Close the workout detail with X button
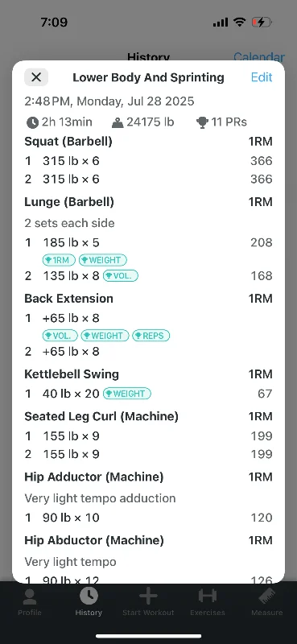Image resolution: width=297 pixels, height=644 pixels. pyautogui.click(x=36, y=77)
